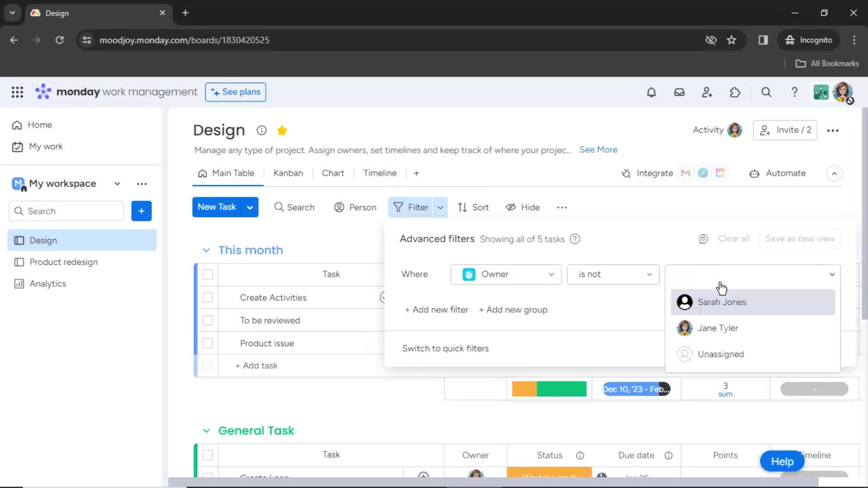
Task: Toggle the favorite star beside Design
Action: tap(282, 131)
